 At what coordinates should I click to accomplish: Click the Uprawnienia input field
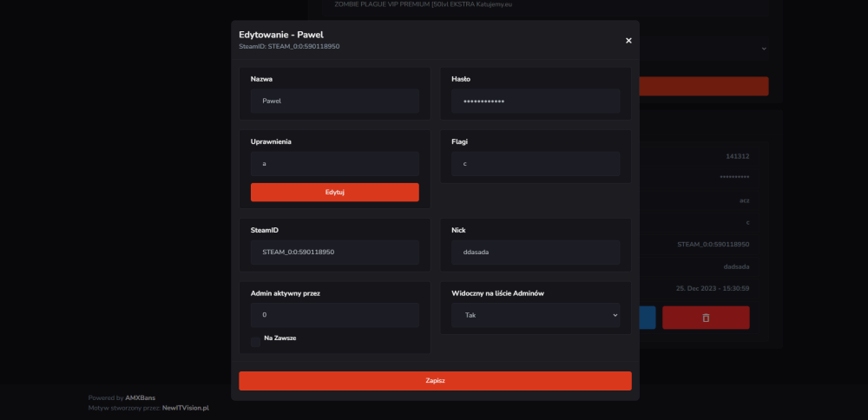pyautogui.click(x=335, y=164)
